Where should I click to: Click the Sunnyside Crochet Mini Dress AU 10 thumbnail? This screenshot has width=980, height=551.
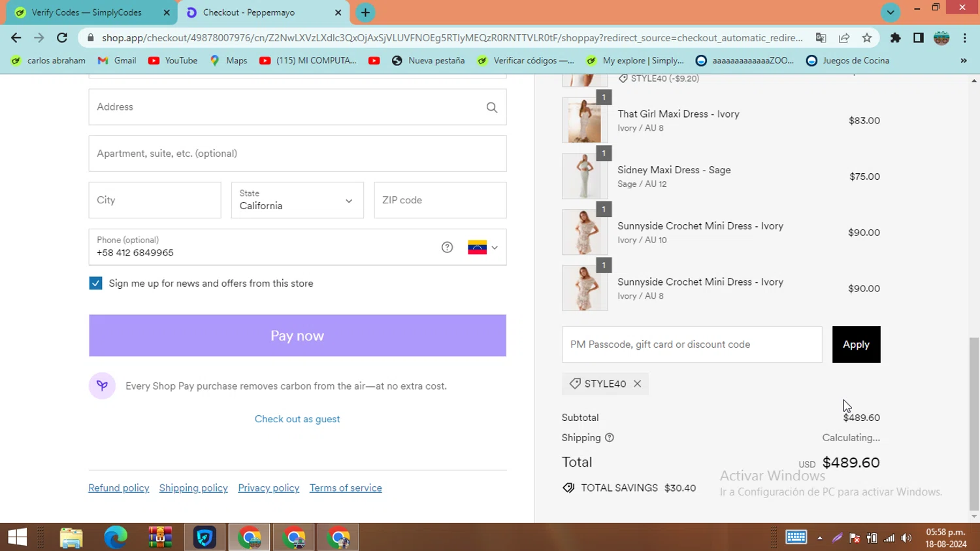click(x=585, y=232)
